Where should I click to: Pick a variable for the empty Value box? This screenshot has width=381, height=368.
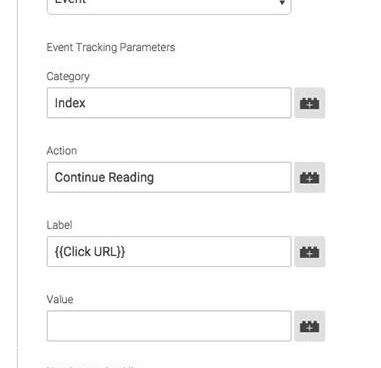pos(309,326)
